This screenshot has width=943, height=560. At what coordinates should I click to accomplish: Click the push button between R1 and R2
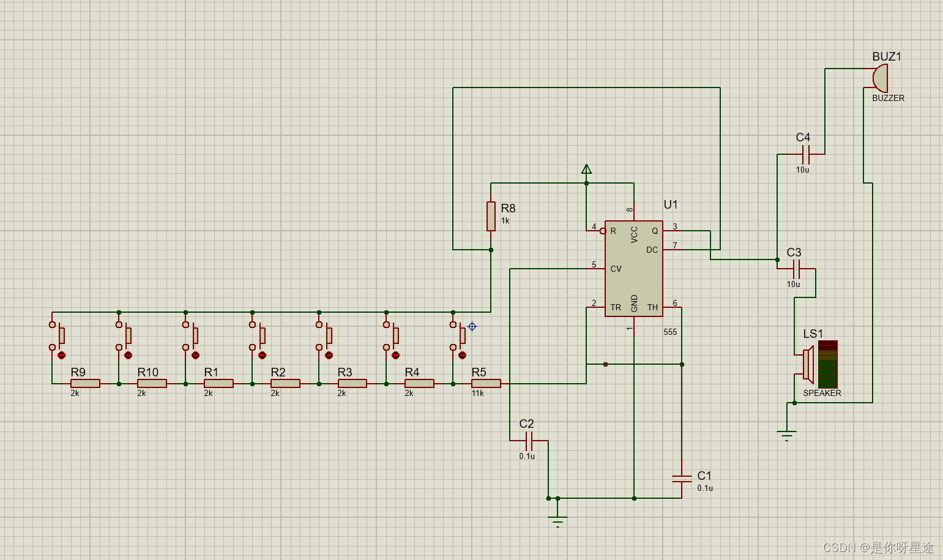coord(257,336)
